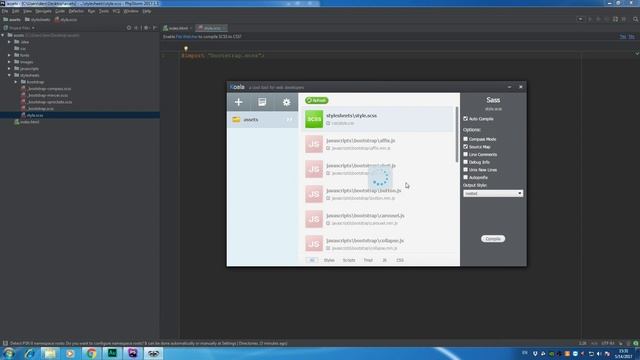Click the search everywhere magnifier in PhpStorm
640x360 pixels.
point(636,19)
